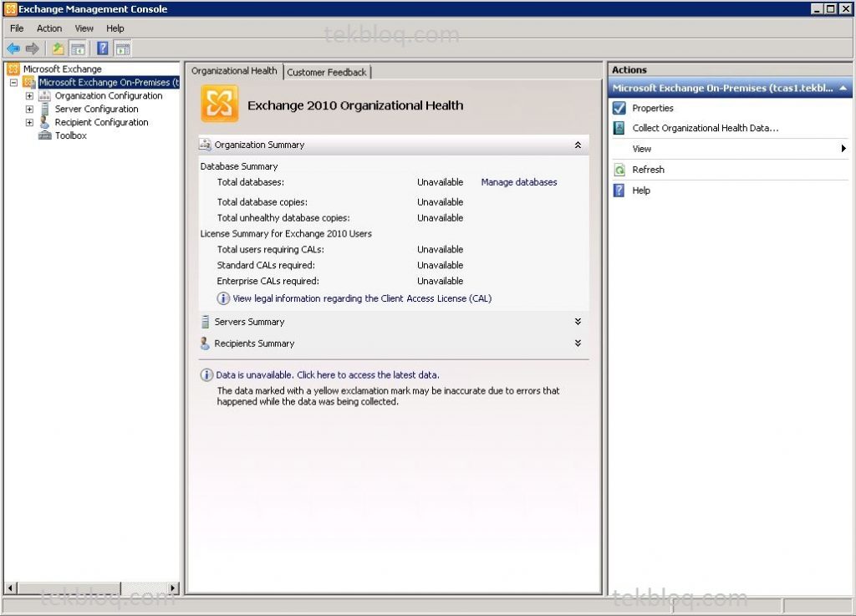Click 'Total unhealthy database copies:' label
The width and height of the screenshot is (856, 616).
pos(283,217)
